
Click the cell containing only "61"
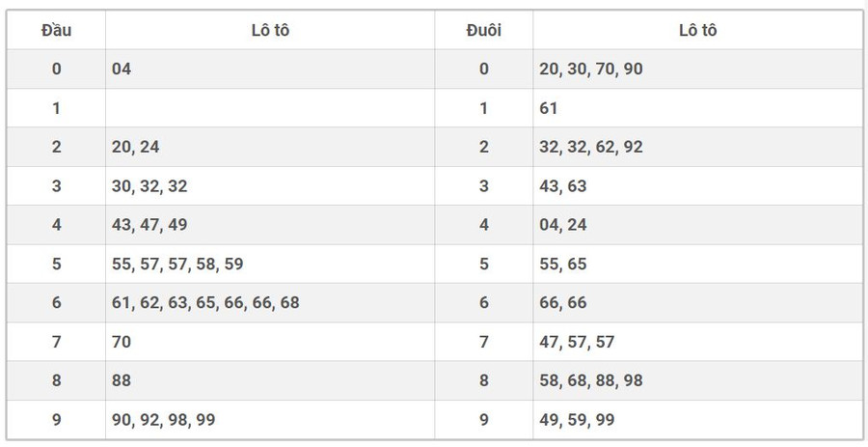[x=549, y=108]
